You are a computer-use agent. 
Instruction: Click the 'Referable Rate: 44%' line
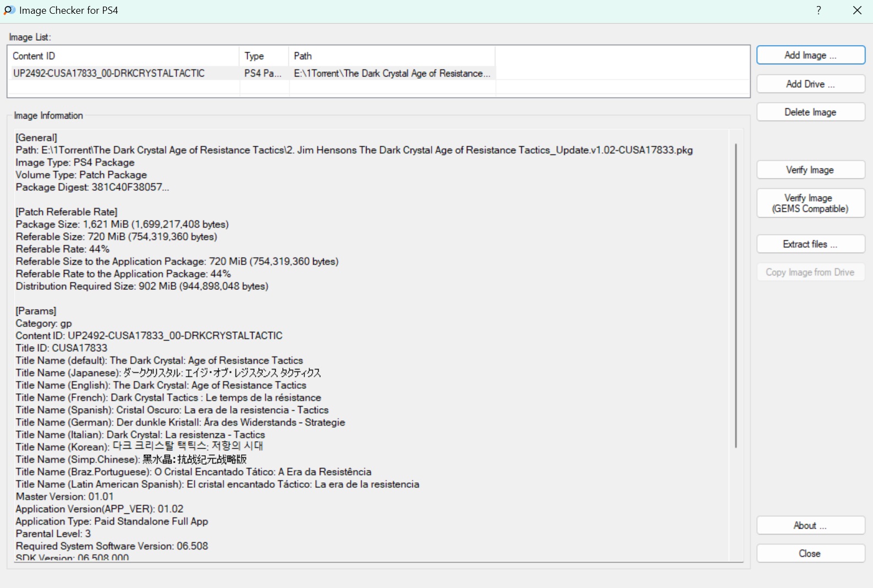click(x=63, y=249)
